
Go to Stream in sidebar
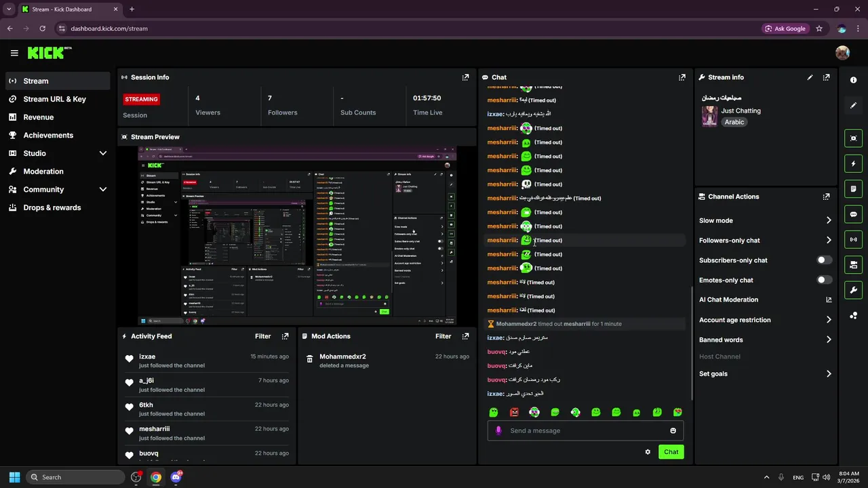[58, 81]
